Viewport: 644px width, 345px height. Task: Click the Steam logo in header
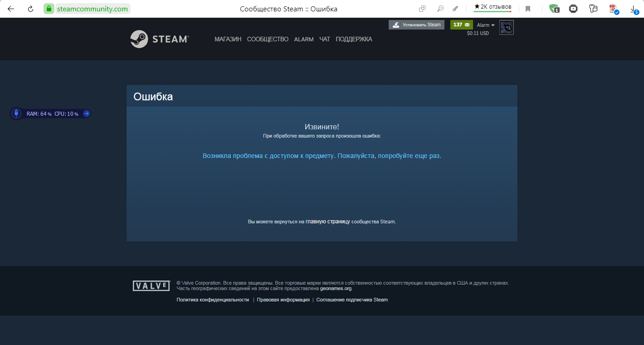160,39
